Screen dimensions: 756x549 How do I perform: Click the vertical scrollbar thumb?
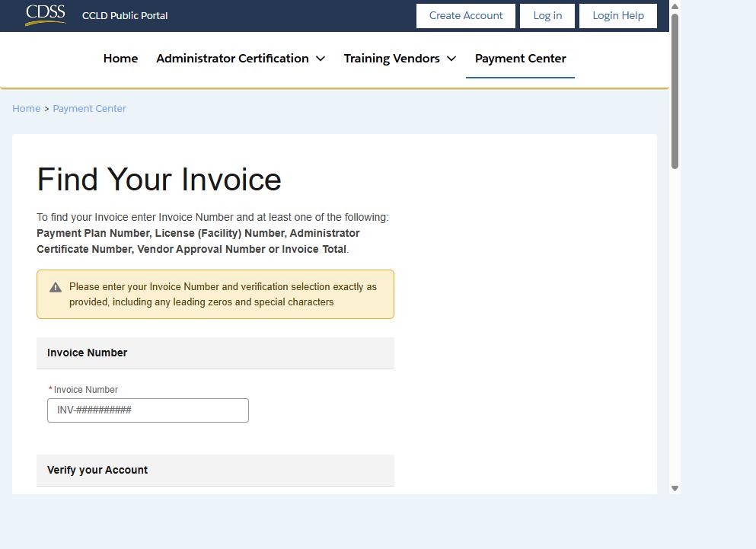tap(675, 91)
